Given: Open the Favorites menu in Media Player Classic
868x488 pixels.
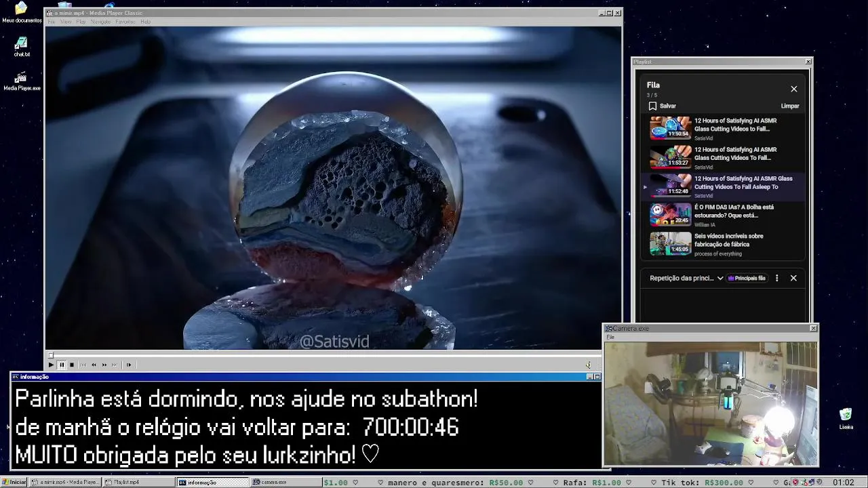Looking at the screenshot, I should (125, 22).
